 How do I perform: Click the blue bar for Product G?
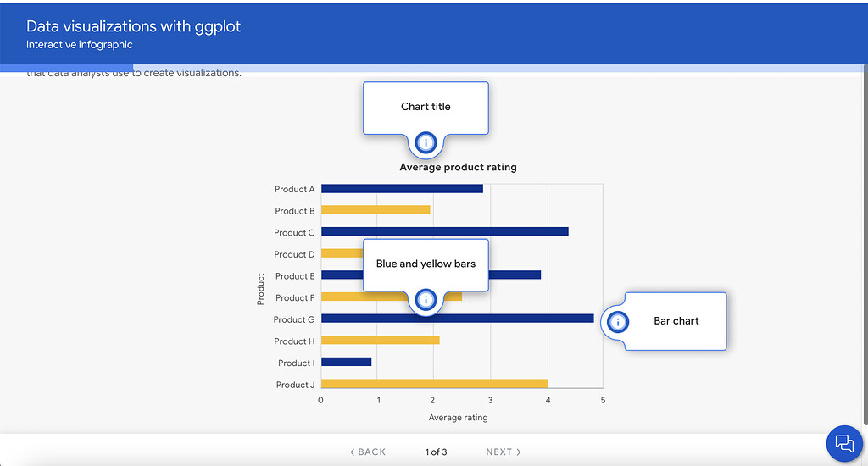click(509, 319)
